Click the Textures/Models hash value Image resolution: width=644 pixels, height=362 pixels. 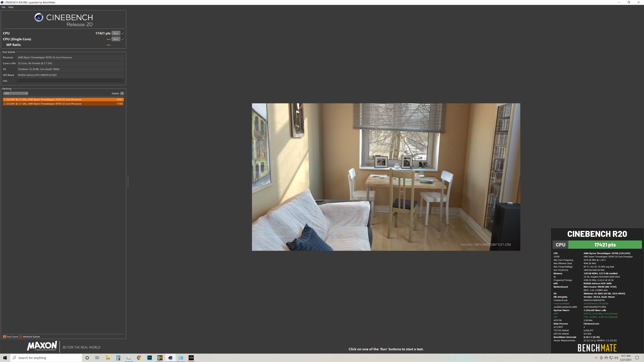click(x=596, y=304)
